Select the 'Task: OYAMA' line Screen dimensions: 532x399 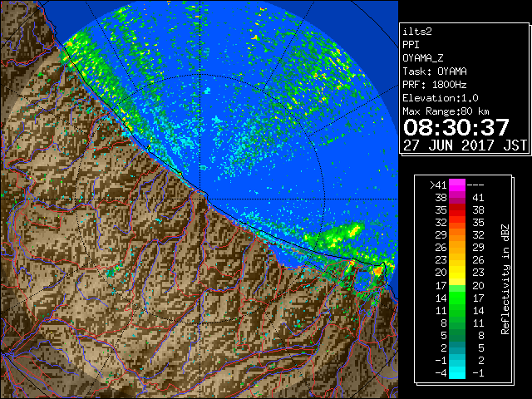[x=435, y=71]
